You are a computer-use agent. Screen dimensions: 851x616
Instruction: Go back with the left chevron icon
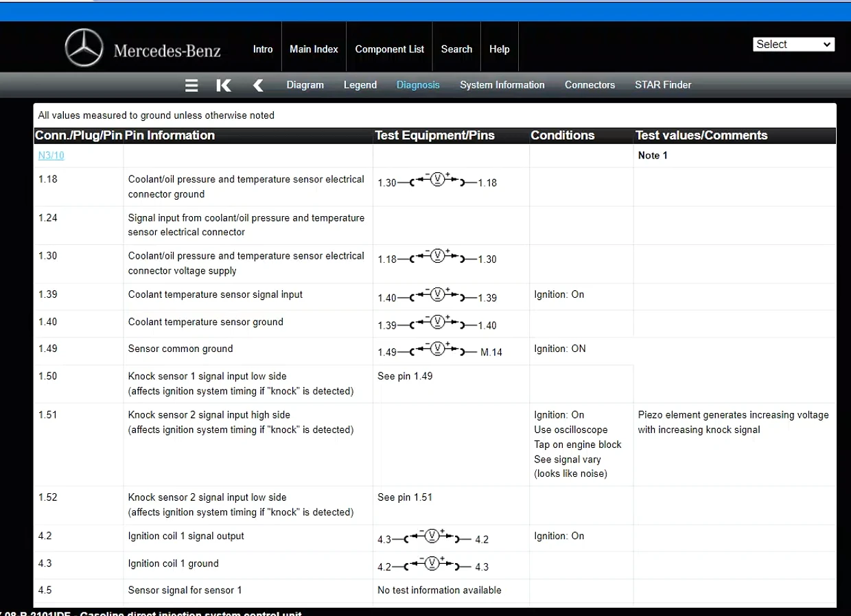(x=258, y=85)
